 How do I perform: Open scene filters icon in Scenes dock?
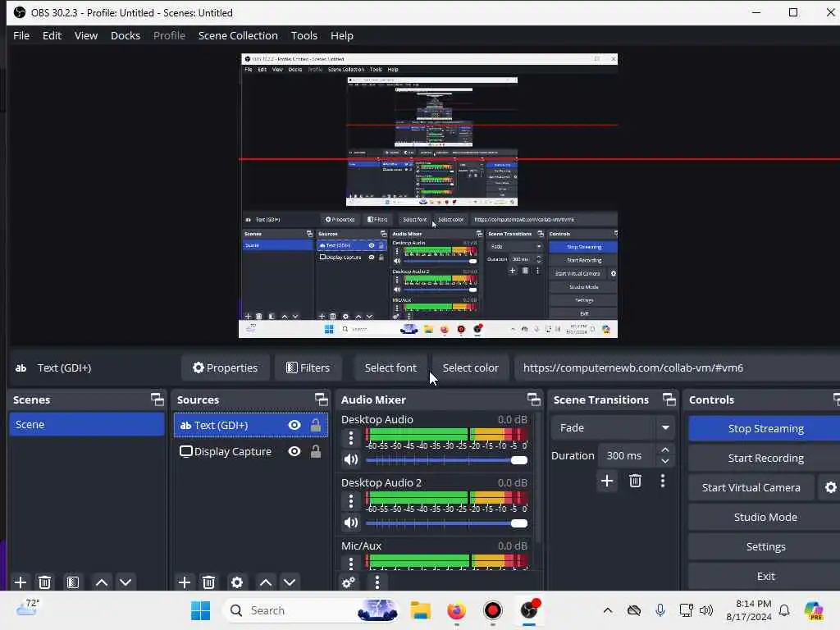coord(73,582)
